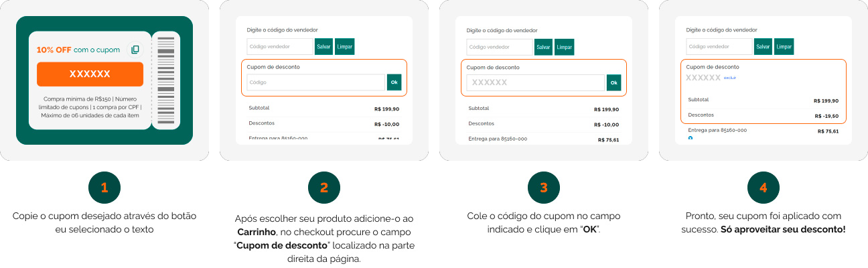Click the step 2 number circle
This screenshot has height=268, width=868.
coord(324,188)
